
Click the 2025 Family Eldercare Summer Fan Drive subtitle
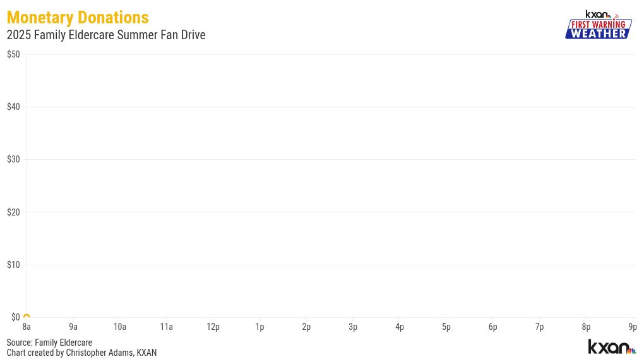106,35
